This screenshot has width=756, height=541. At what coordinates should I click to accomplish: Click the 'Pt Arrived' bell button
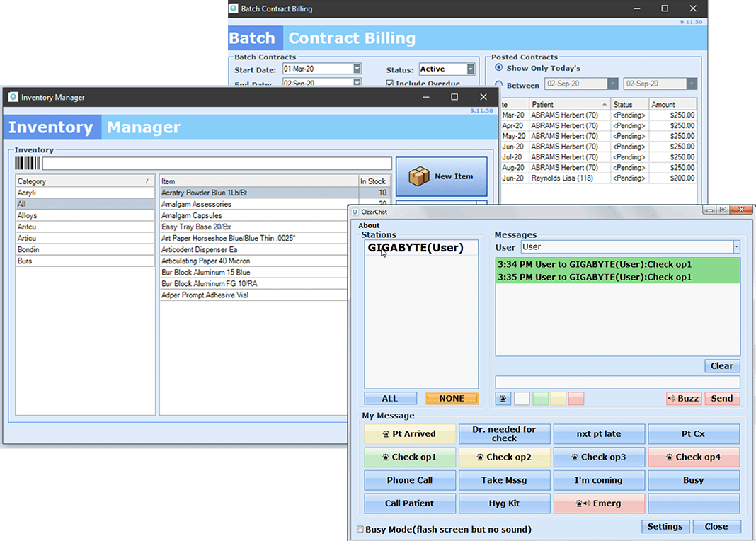[409, 433]
